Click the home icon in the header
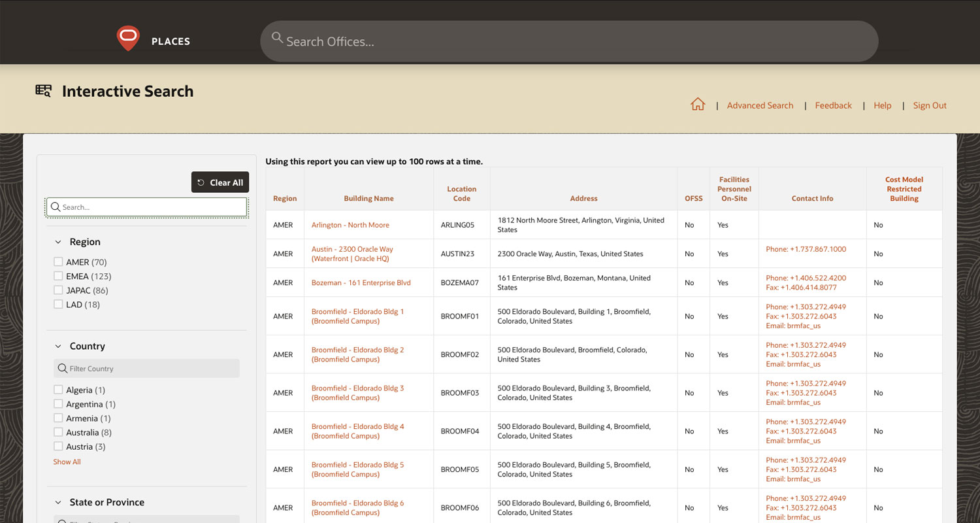This screenshot has width=980, height=523. (698, 105)
